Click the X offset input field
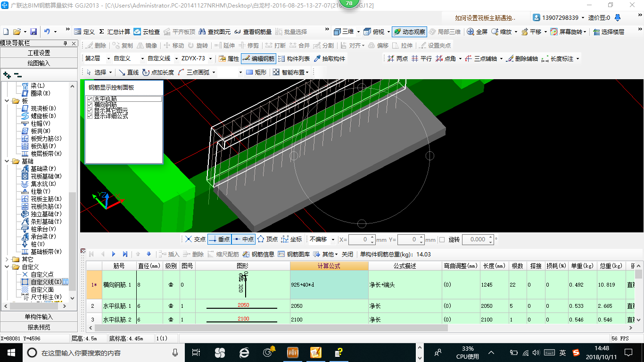Screen dimensions: 644x362 tap(363, 239)
